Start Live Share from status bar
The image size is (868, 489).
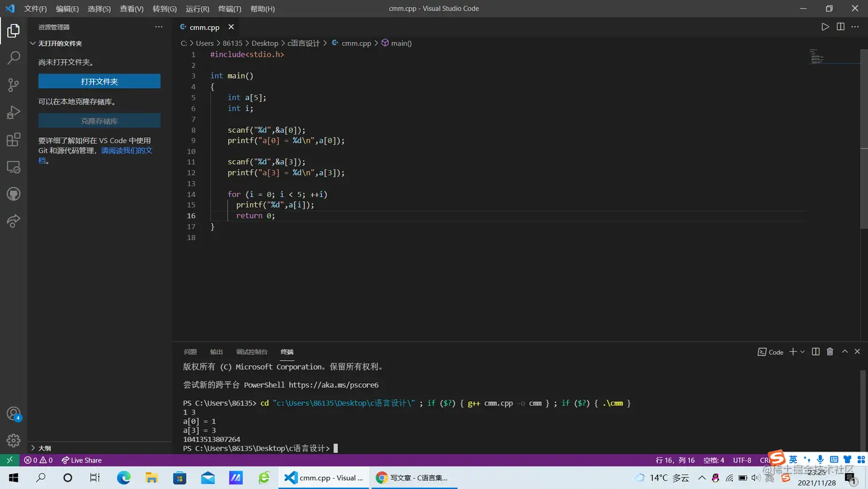pos(82,460)
